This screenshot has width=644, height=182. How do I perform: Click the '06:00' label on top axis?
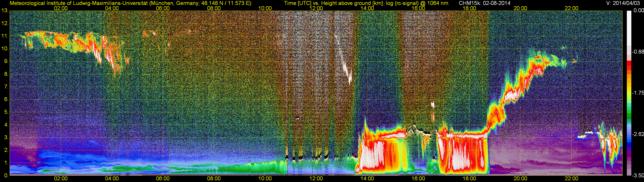[x=163, y=8]
